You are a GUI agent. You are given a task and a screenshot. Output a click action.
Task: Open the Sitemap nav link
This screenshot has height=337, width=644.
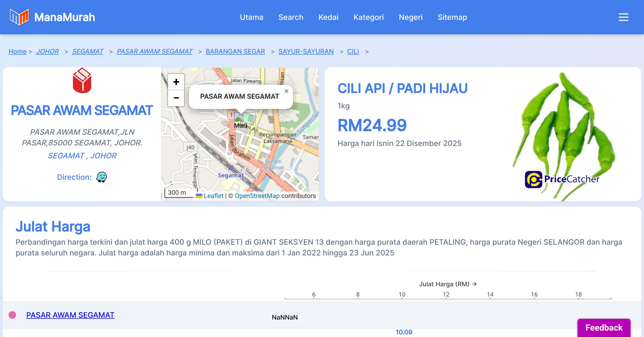(x=452, y=17)
